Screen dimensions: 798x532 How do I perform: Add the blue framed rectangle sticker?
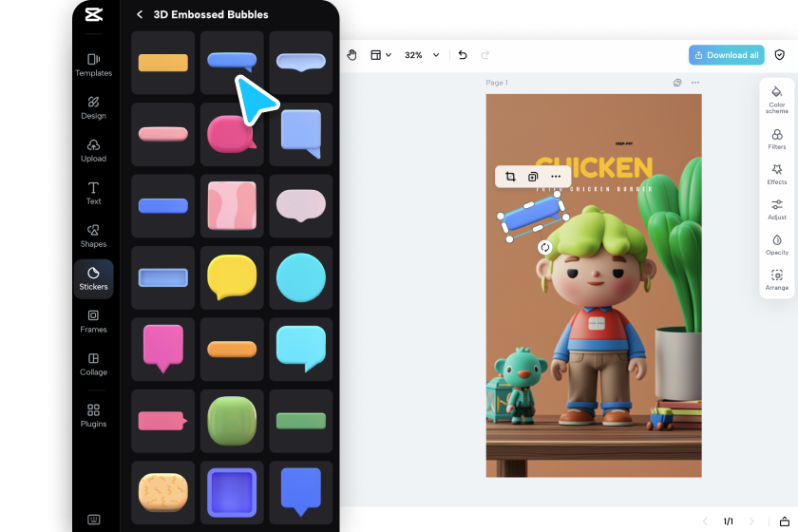click(162, 278)
